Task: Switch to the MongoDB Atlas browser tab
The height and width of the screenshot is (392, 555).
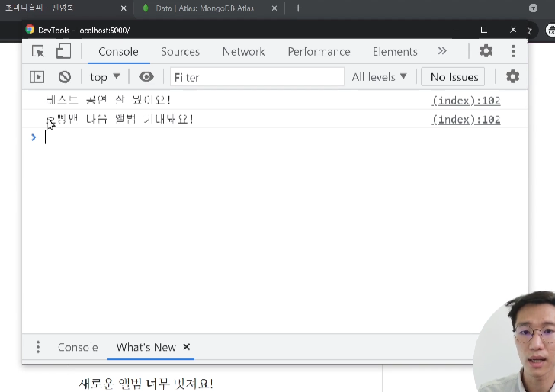Action: click(x=204, y=8)
